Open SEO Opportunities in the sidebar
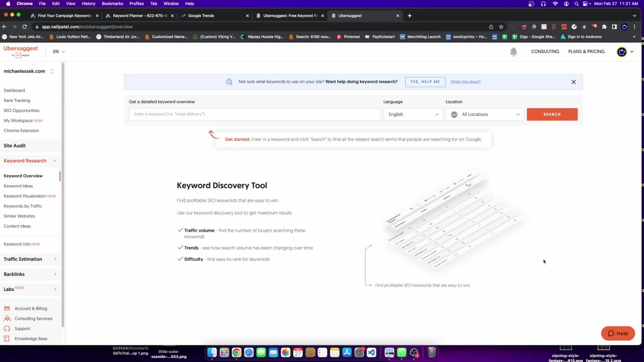This screenshot has width=644, height=362. [x=22, y=111]
